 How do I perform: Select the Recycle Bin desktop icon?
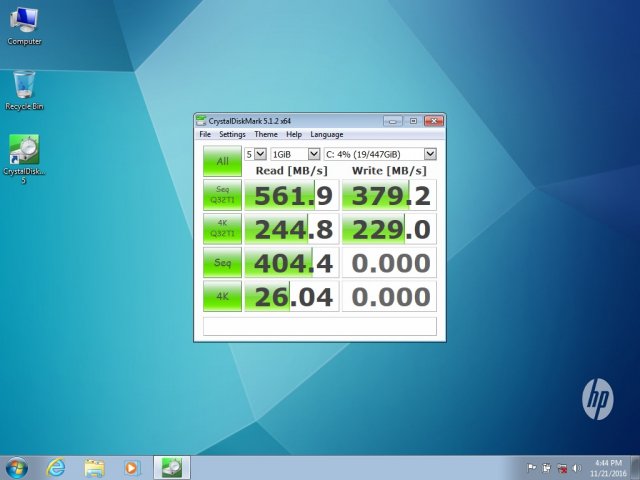tap(24, 86)
